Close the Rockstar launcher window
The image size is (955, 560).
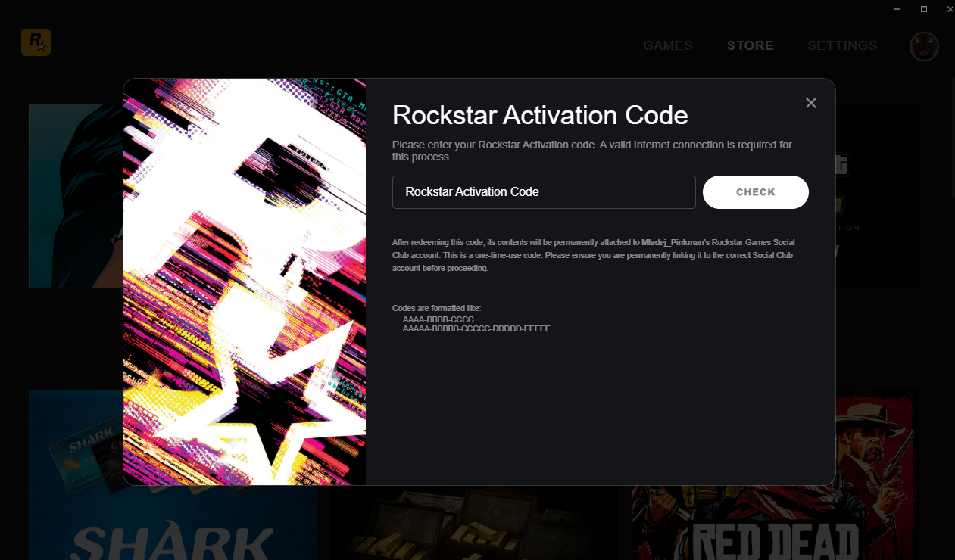[x=950, y=8]
